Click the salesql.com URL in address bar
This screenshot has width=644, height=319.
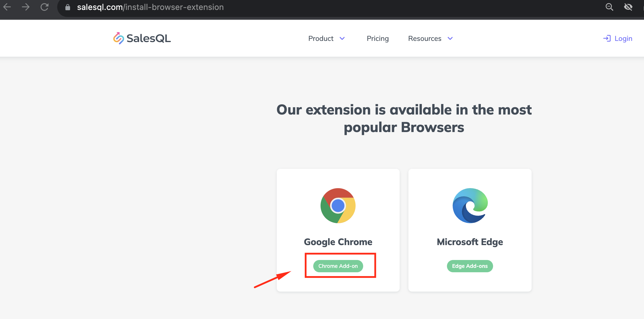[150, 7]
